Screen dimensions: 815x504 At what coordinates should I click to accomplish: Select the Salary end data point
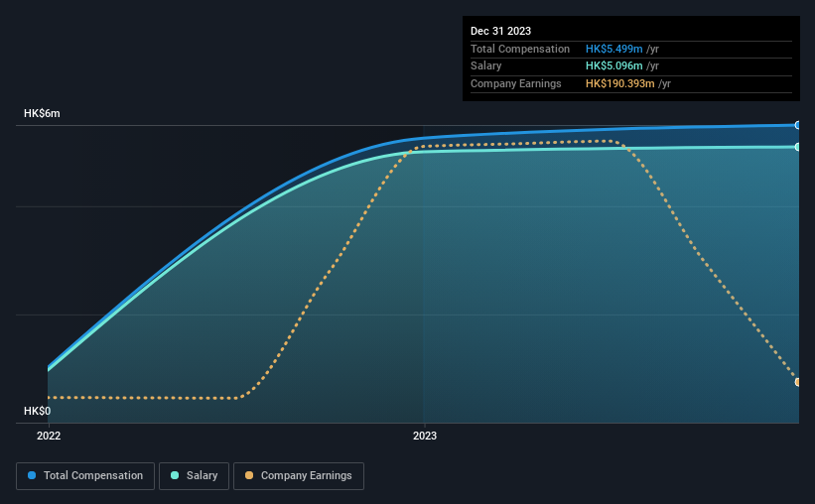coord(798,147)
